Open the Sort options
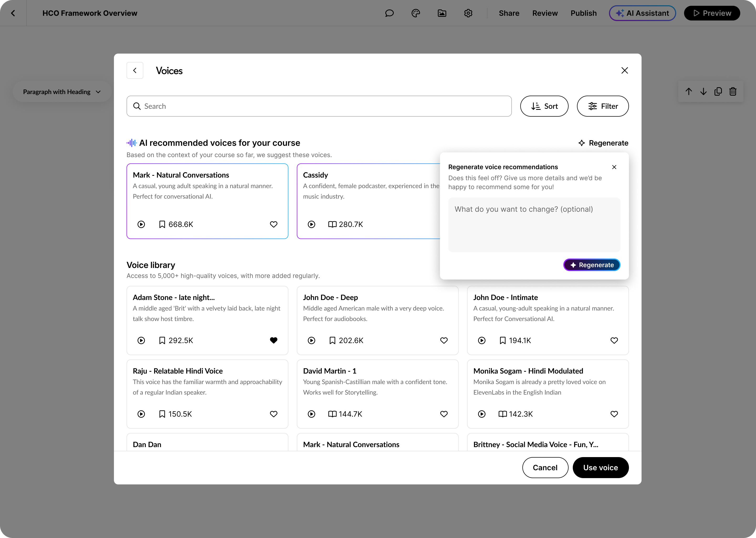The height and width of the screenshot is (538, 756). pos(544,106)
